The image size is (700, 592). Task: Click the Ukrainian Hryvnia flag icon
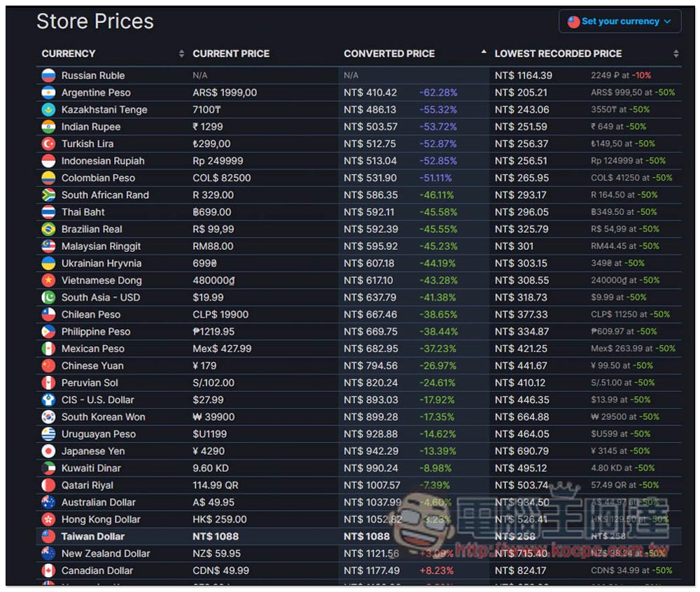(48, 263)
